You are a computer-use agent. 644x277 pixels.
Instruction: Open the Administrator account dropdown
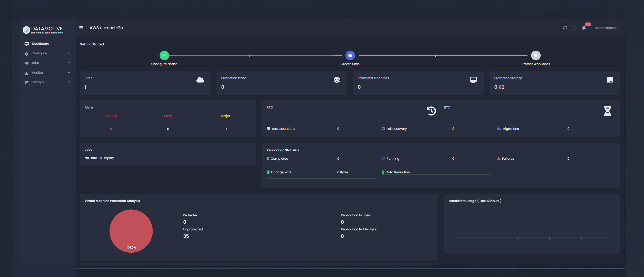pos(606,28)
